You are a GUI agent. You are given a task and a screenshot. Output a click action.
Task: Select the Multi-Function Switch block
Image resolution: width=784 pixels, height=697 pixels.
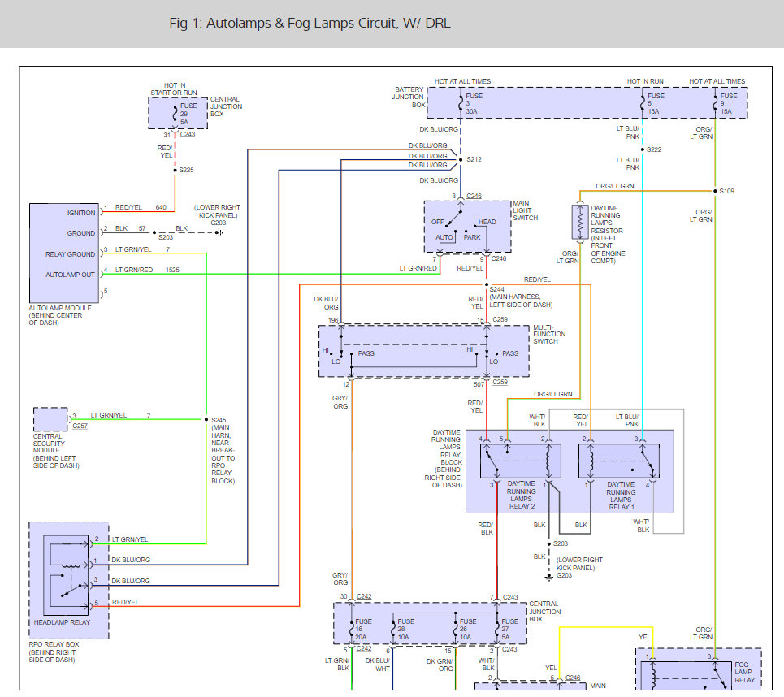tap(424, 351)
